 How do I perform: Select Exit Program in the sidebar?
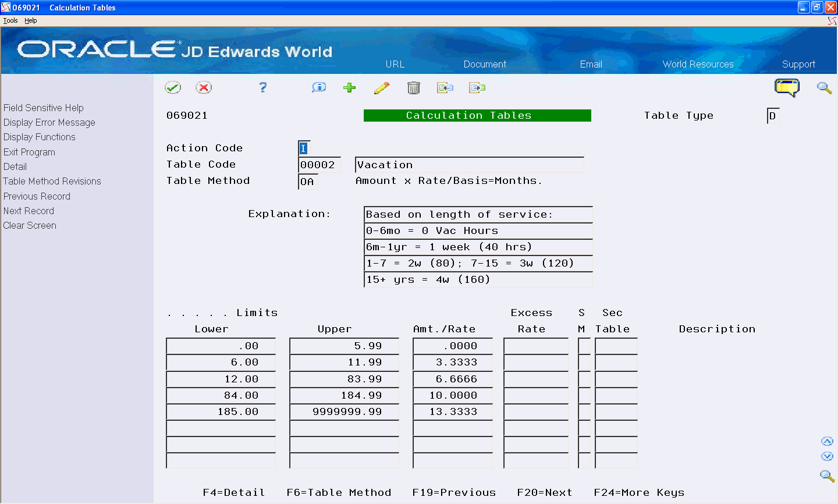tap(29, 152)
